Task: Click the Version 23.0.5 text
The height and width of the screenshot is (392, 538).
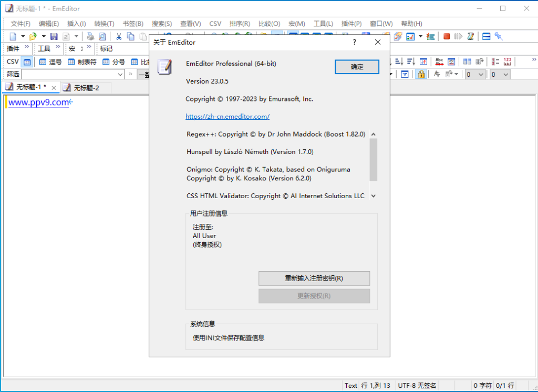Action: point(207,81)
